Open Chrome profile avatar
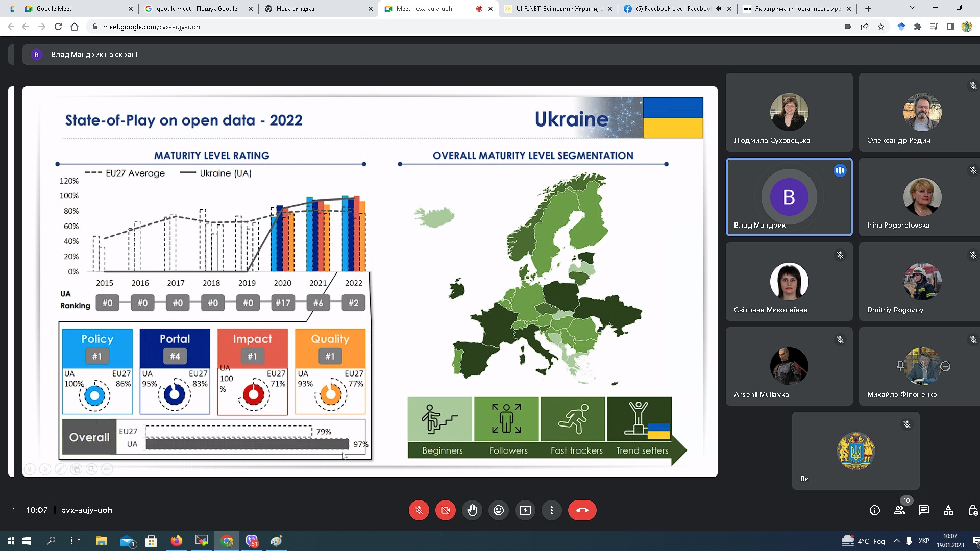The image size is (980, 551). (966, 27)
